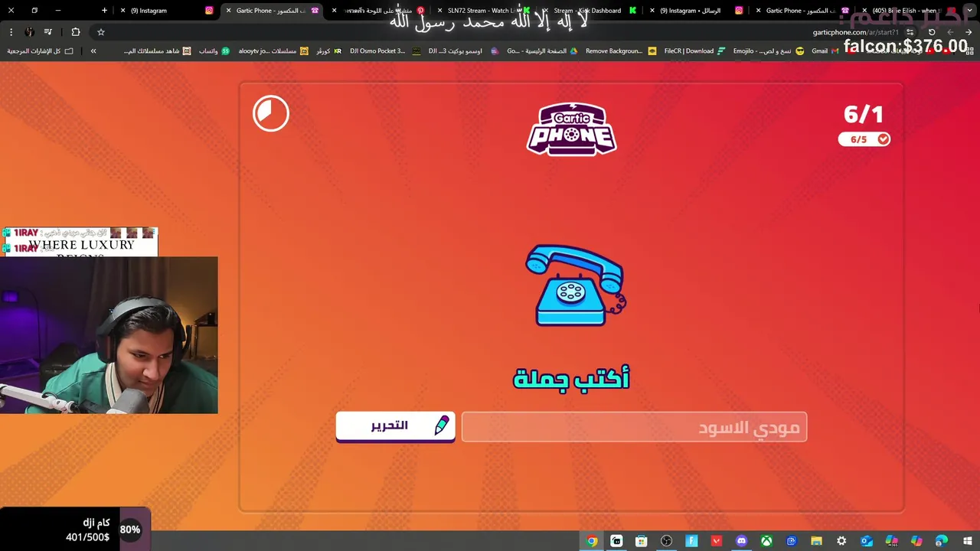Switch to Instagram الرسائل tab
The image size is (980, 551).
[x=695, y=11]
